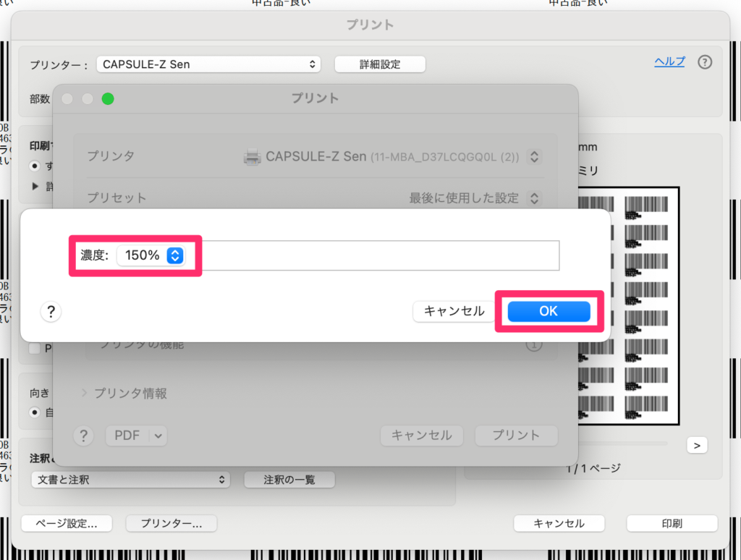Screen dimensions: 741x560
Task: Select the radio button under 向き
Action: [35, 412]
